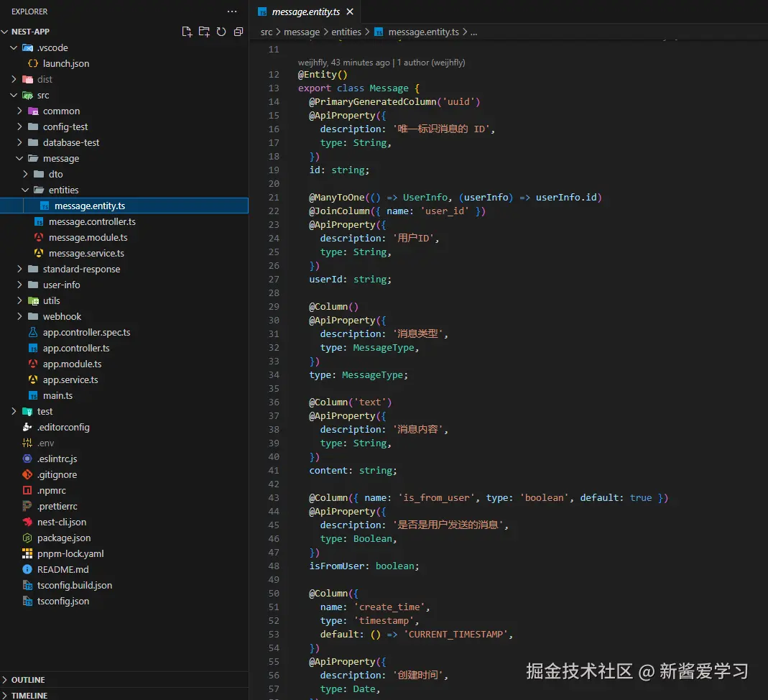Click the EXPLORER panel title
The image size is (768, 700).
coord(29,11)
